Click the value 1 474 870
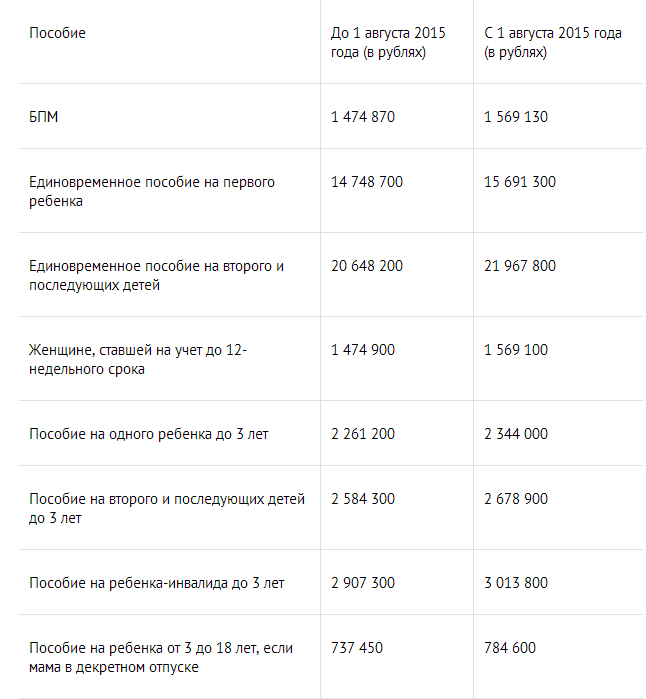The width and height of the screenshot is (646, 699). tap(363, 117)
